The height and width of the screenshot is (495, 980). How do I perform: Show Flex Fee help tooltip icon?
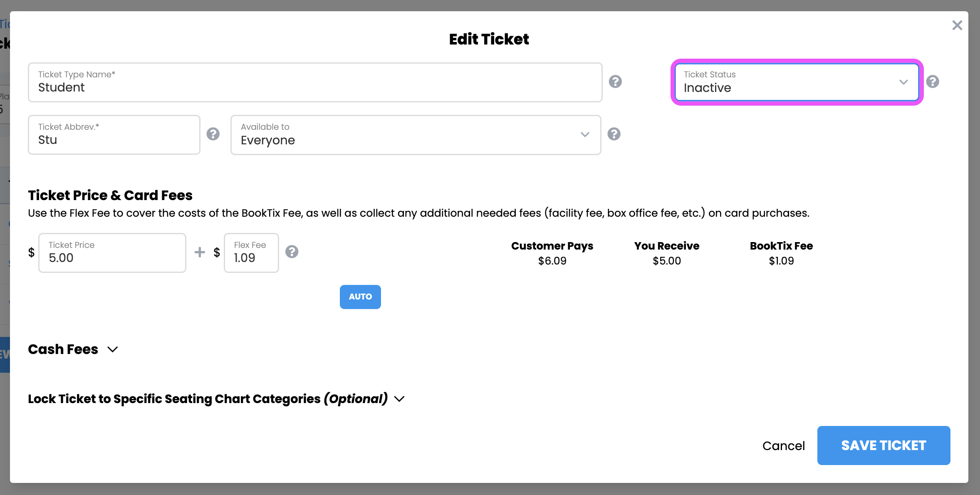[292, 252]
